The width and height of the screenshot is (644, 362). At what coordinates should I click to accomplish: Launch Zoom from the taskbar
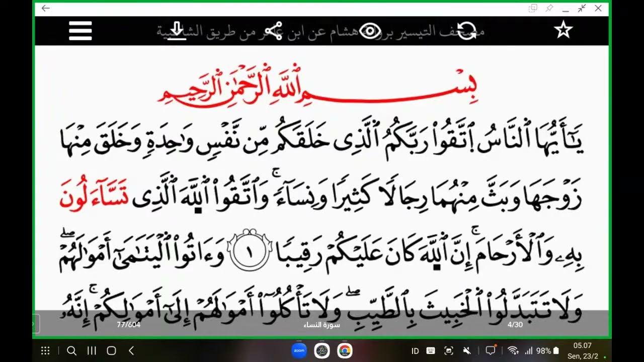(x=299, y=350)
